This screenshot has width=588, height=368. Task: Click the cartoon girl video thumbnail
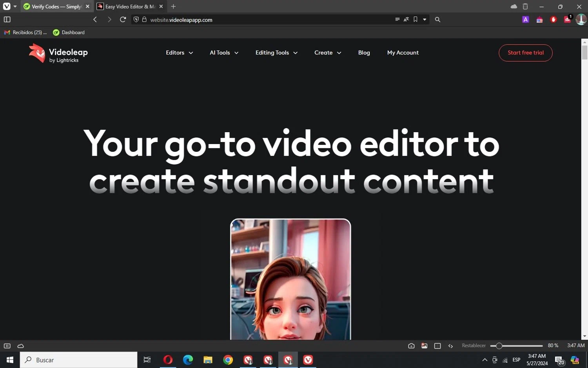click(x=290, y=279)
